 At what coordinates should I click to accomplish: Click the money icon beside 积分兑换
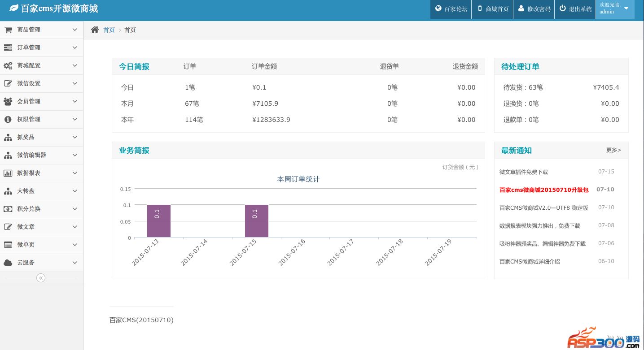pos(8,209)
